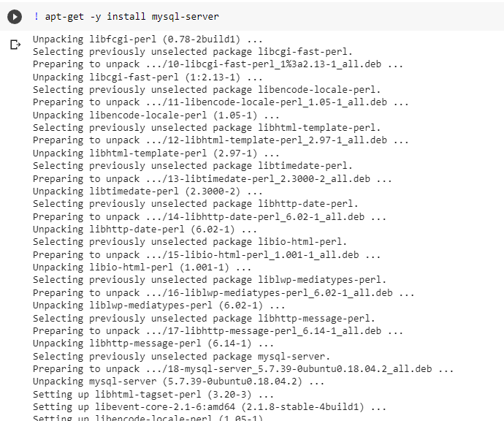Click the cell output toggle icon
Screen dimensions: 504x421
click(15, 45)
